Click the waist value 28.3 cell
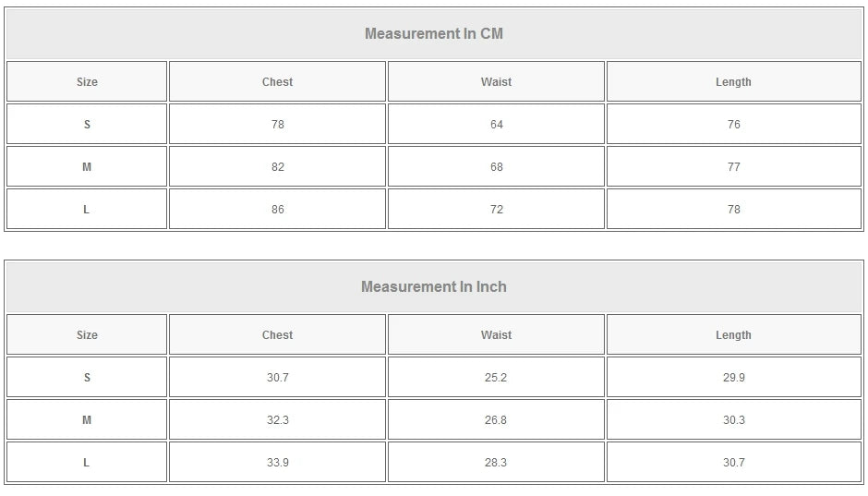The image size is (868, 496). pos(496,463)
